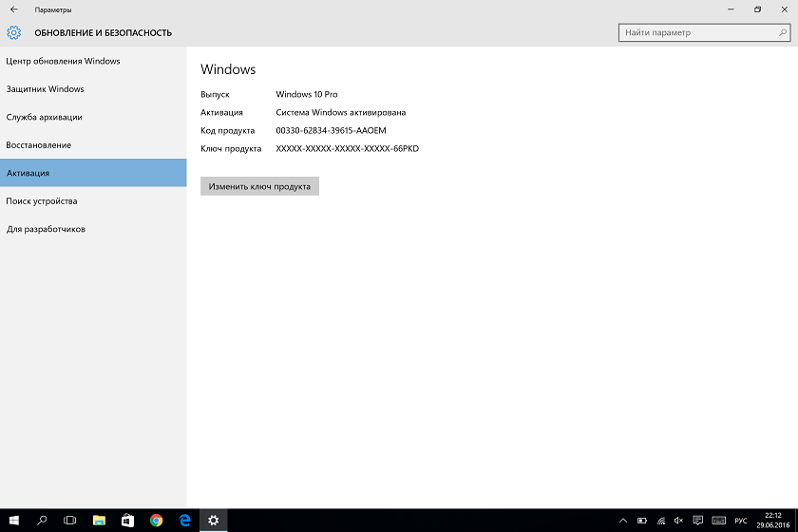Viewport: 798px width, 532px height.
Task: Launch Microsoft Edge from the taskbar
Action: tap(184, 521)
